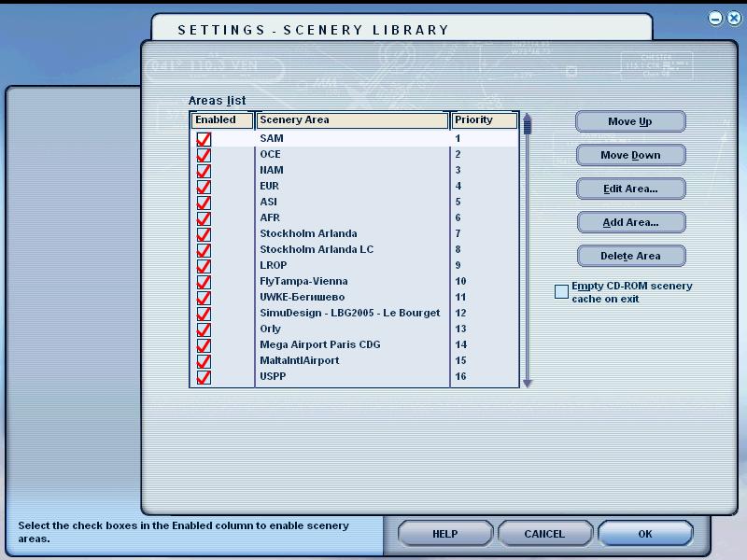Uncheck SimuDesign LBG2005 Le Bourget box

[204, 314]
